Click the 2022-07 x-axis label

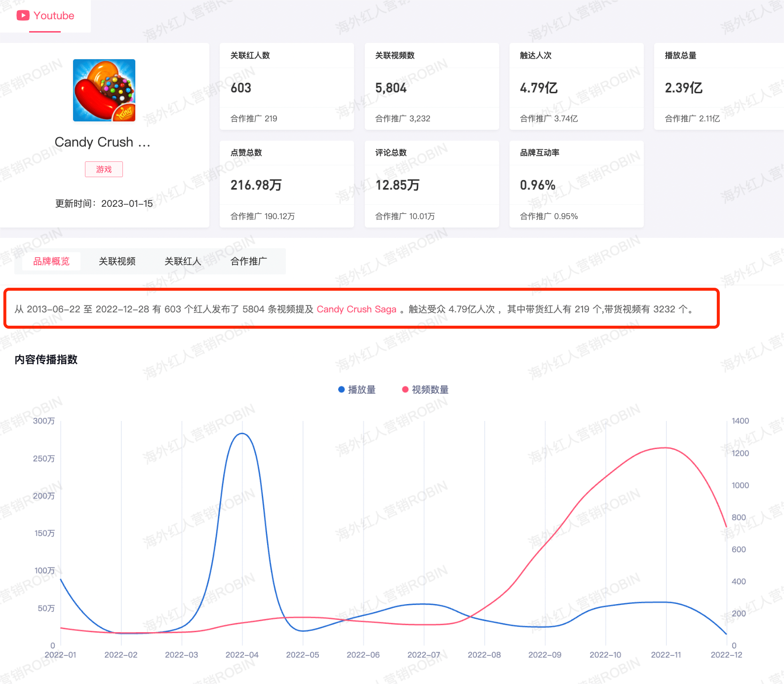[424, 655]
